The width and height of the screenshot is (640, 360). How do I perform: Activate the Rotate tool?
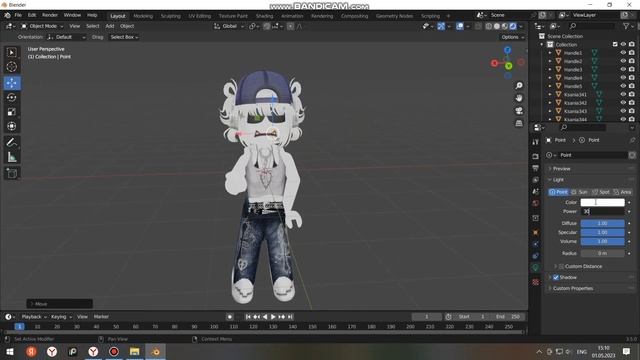coord(12,97)
